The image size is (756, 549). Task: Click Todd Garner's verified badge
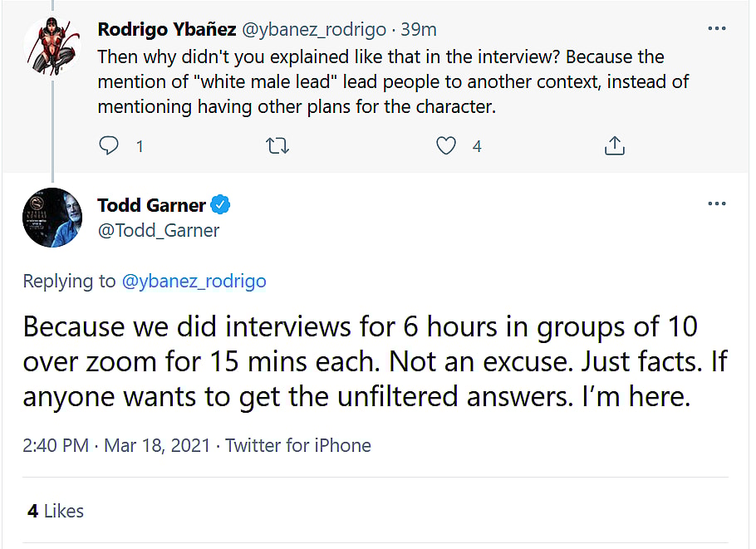(x=221, y=204)
